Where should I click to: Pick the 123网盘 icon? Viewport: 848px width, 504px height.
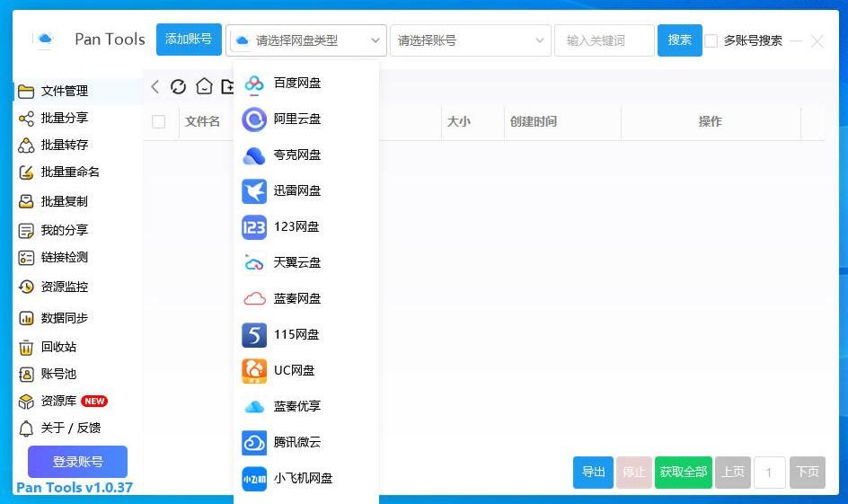point(254,226)
